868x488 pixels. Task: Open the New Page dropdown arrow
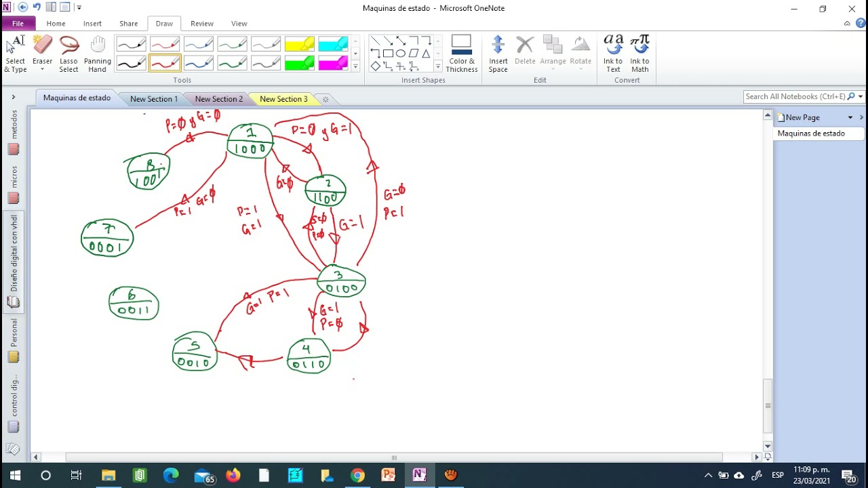[x=850, y=118]
